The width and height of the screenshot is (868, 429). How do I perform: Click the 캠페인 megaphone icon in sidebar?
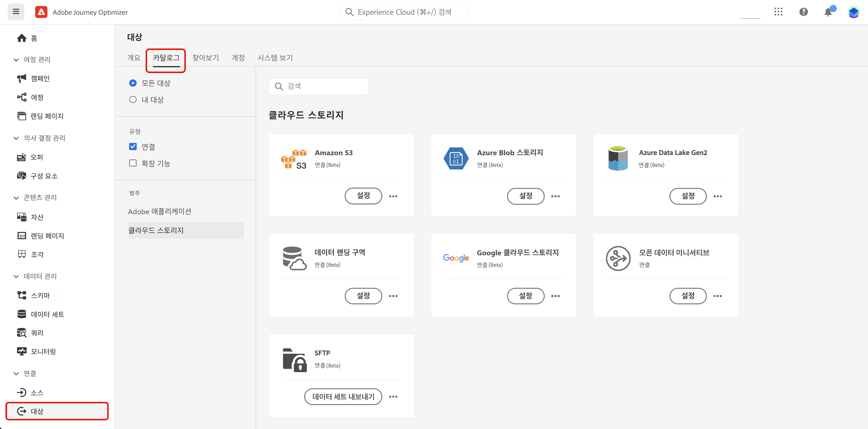click(22, 78)
